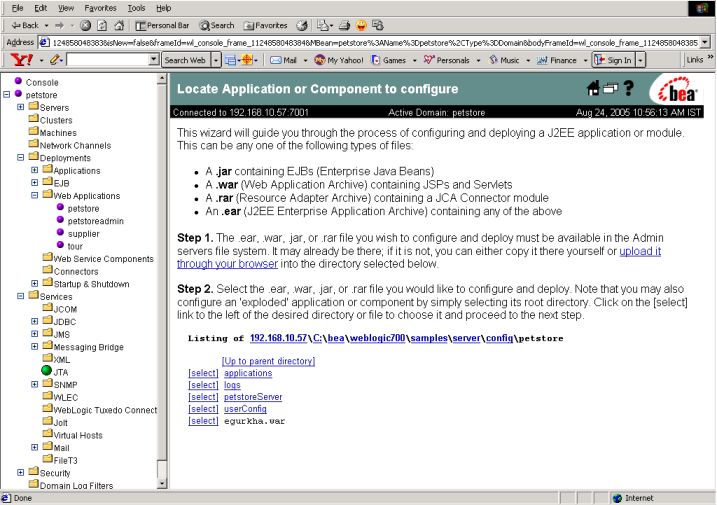Open the Sign In dropdown arrow
Image resolution: width=717 pixels, height=505 pixels.
[641, 60]
